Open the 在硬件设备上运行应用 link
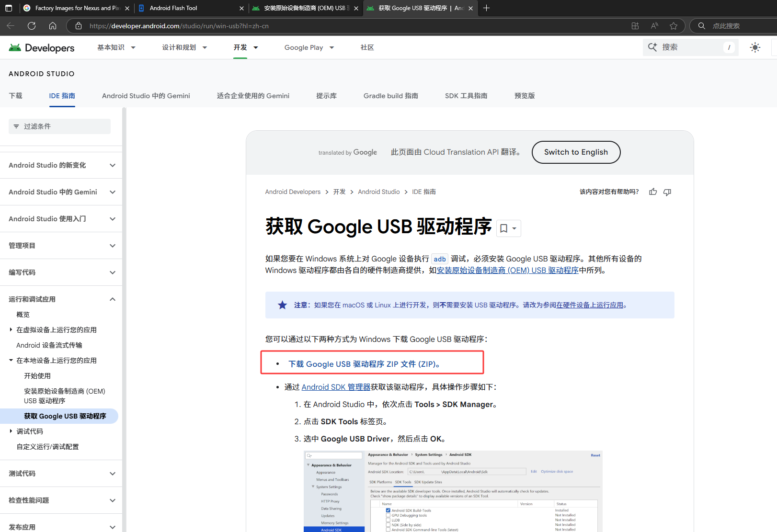Image resolution: width=777 pixels, height=532 pixels. coord(590,305)
